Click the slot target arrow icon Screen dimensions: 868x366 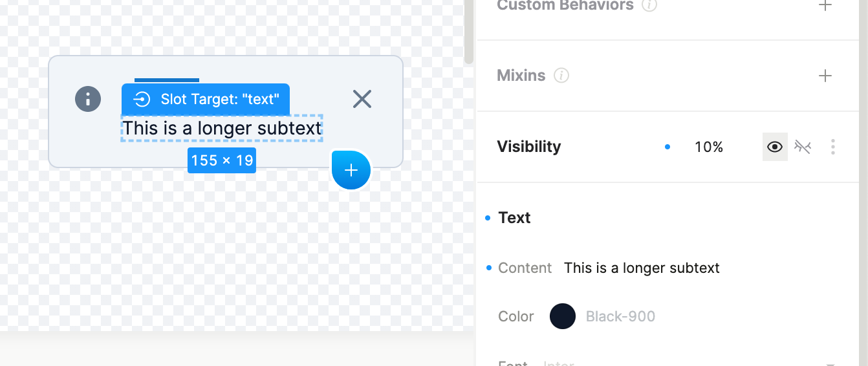click(x=142, y=99)
